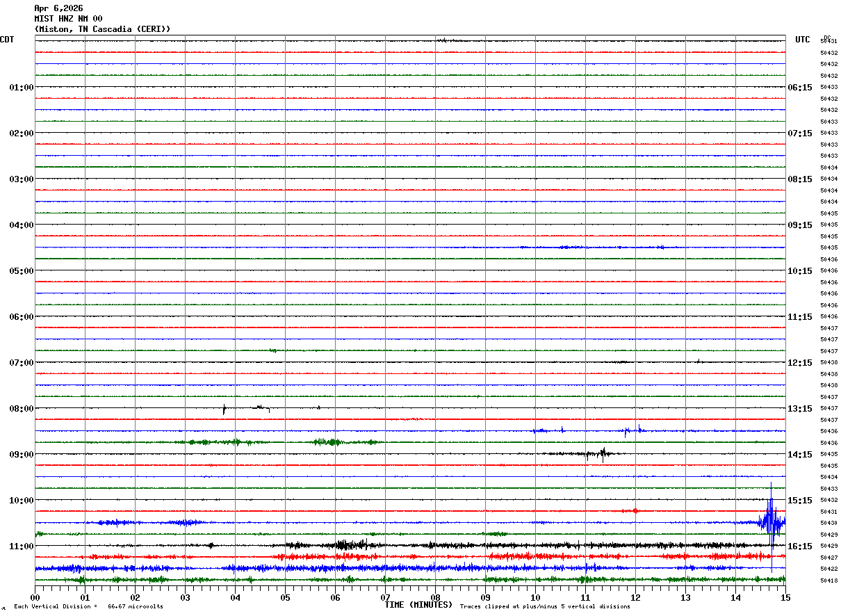This screenshot has width=841, height=616.
Task: Select the 06:00 CDT time label
Action: [22, 317]
